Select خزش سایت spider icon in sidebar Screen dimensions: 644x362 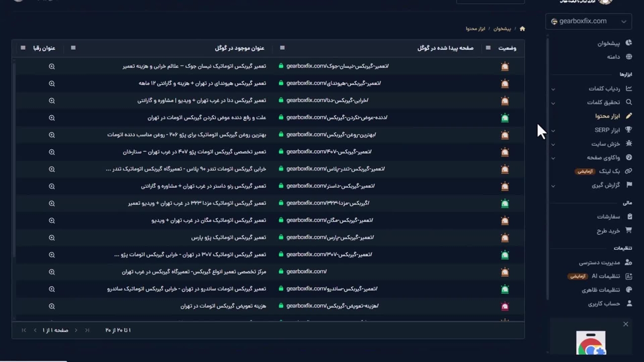628,144
